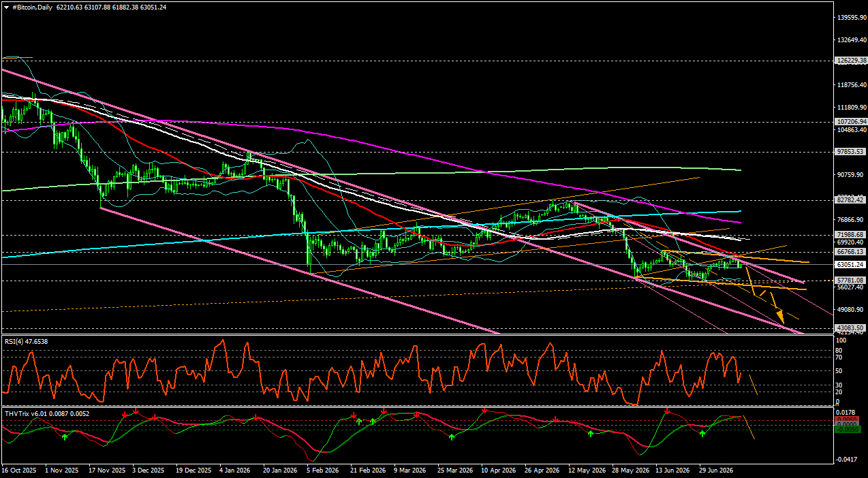Click the THVTrix scale value -0.0417

pos(846,459)
